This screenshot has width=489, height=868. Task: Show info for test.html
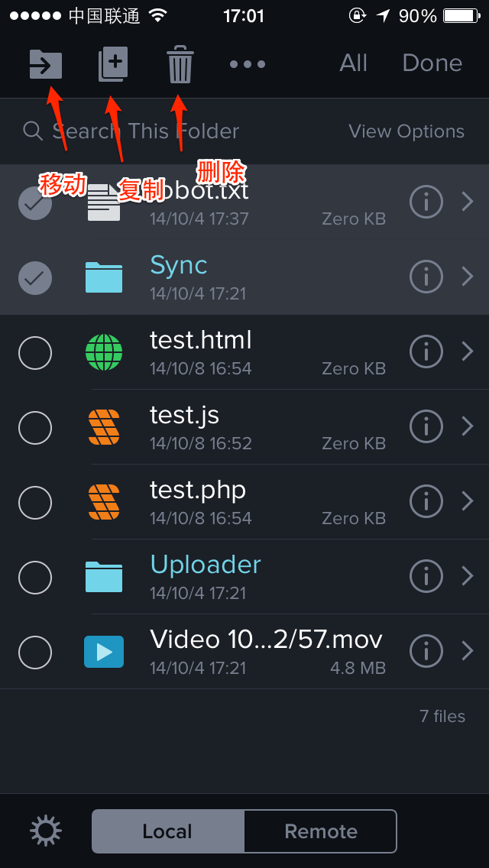coord(426,351)
